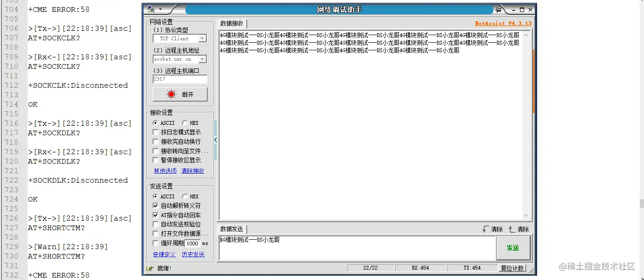Click the down-arrow clear icon above send box
The height and width of the screenshot is (280, 644).
[x=485, y=229]
